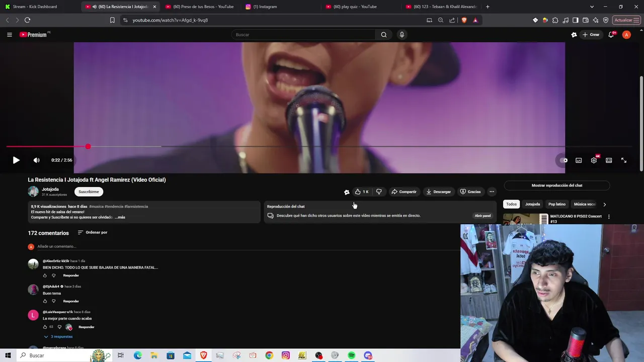Open options for MATLOCANO II video
Viewport: 644px width, 362px height.
609,217
